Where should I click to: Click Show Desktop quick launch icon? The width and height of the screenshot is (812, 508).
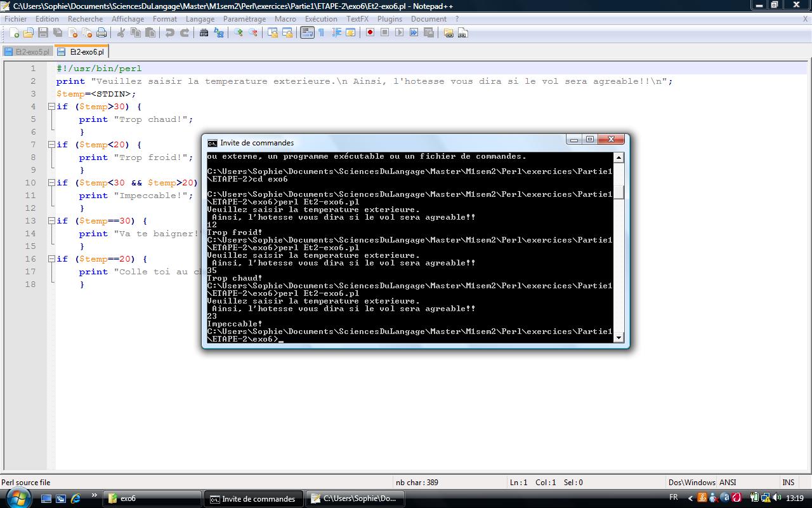tap(46, 498)
